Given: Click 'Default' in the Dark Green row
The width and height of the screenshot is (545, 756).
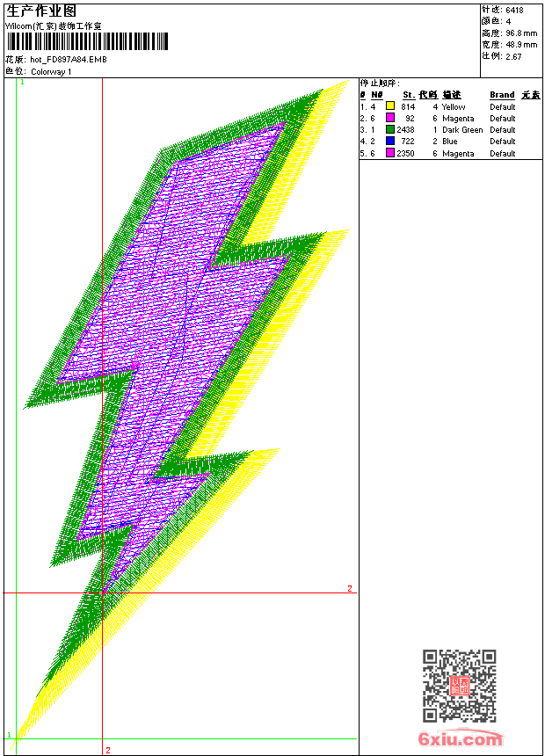Looking at the screenshot, I should pyautogui.click(x=503, y=130).
